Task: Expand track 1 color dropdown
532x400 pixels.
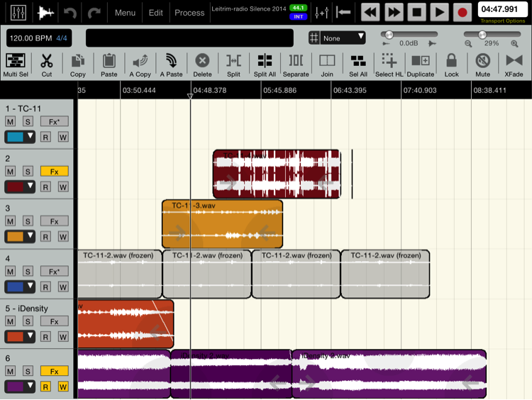Action: [x=20, y=137]
